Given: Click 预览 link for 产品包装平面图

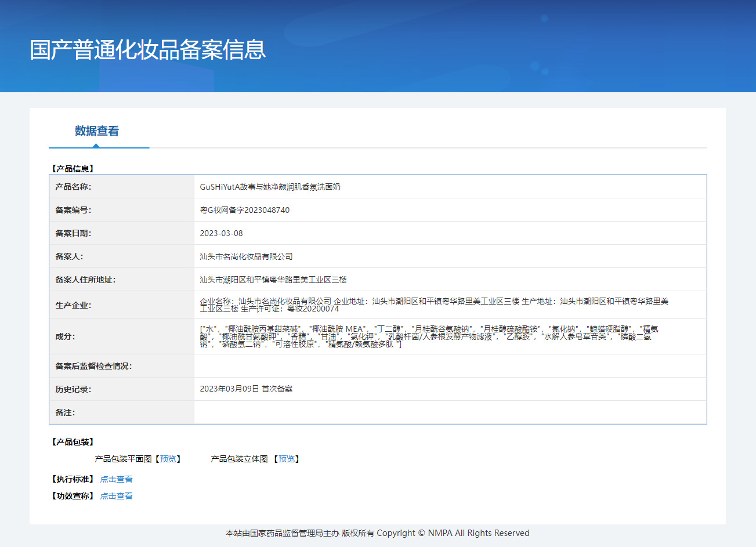Looking at the screenshot, I should (168, 459).
